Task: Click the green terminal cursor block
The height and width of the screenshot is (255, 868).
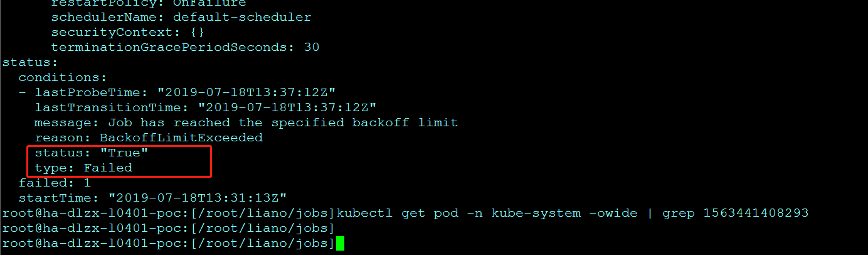Action: click(x=341, y=243)
